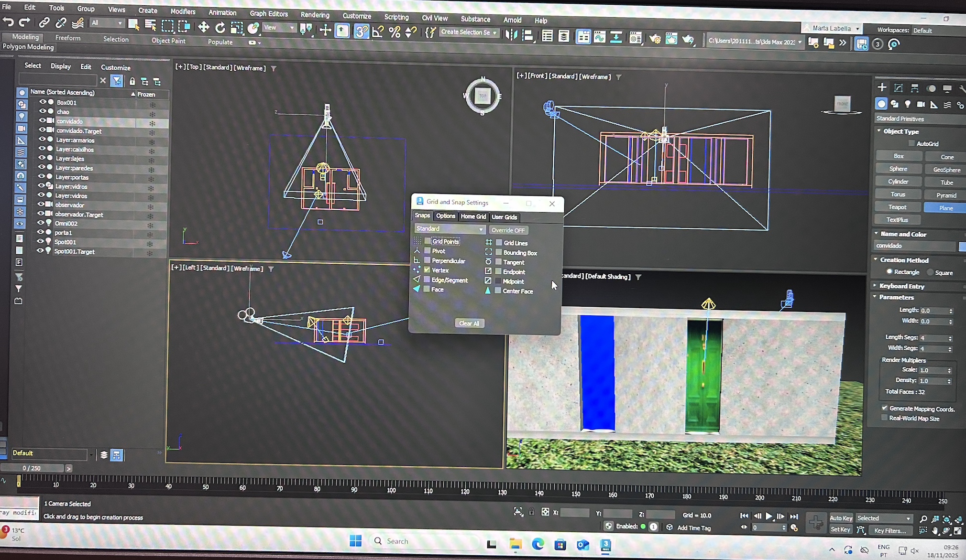Create a Teapot primitive button
The image size is (966, 560).
tap(897, 207)
